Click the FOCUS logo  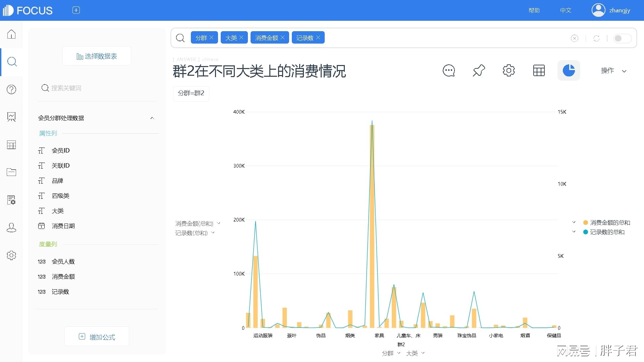28,10
